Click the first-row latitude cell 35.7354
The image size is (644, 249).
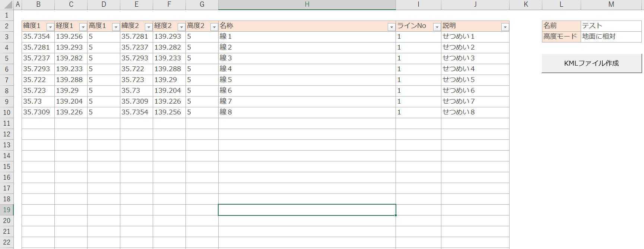(38, 37)
